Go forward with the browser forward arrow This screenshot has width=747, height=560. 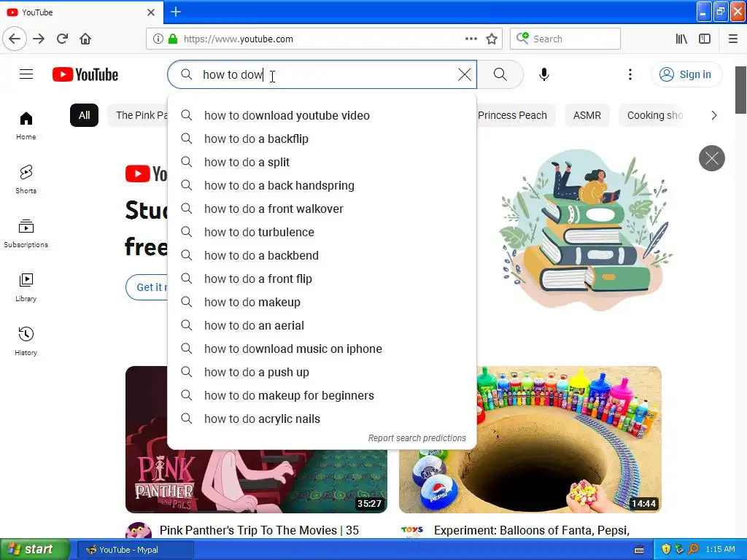click(x=39, y=39)
